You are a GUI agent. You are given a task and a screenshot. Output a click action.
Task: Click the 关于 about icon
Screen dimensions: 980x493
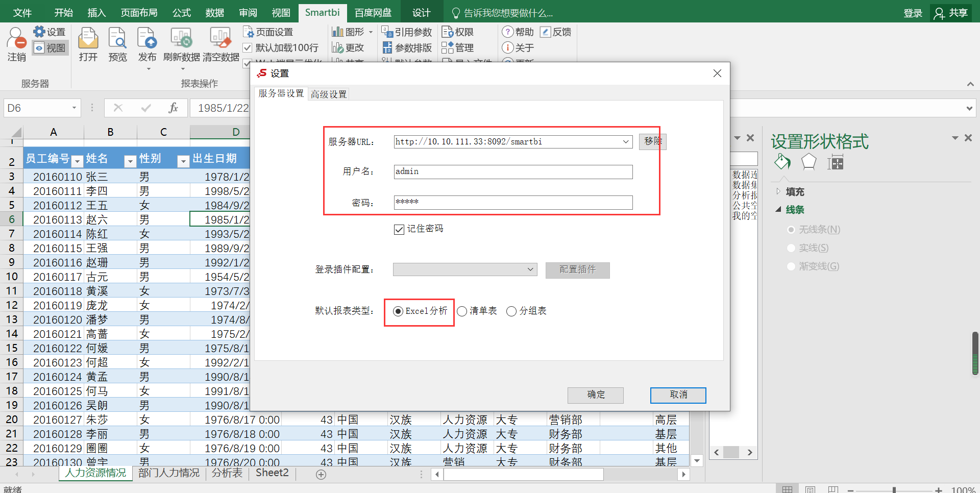tap(507, 48)
